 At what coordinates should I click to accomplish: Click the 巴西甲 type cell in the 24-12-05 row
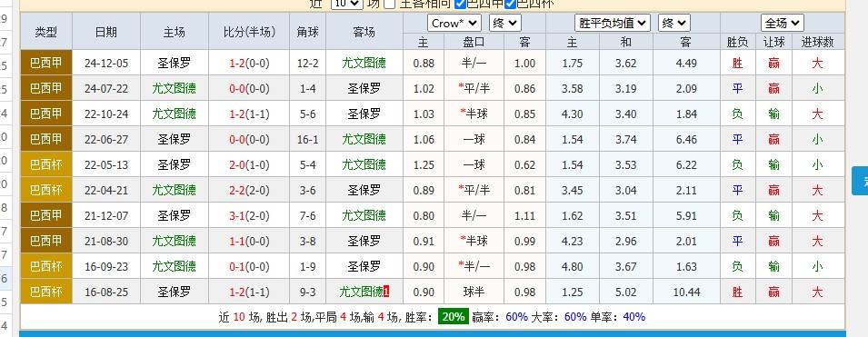pos(46,63)
